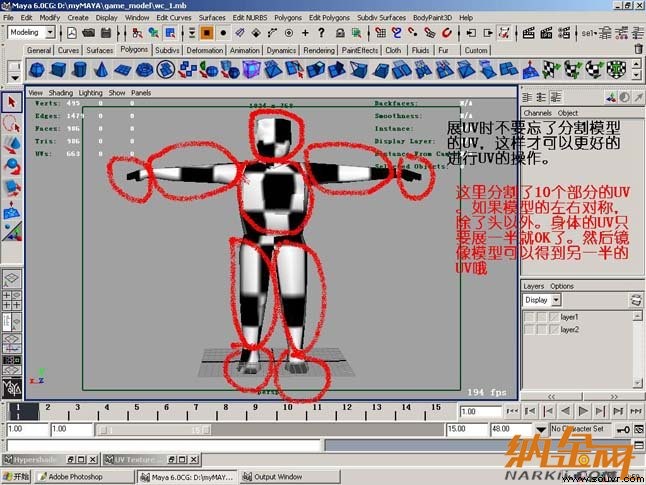This screenshot has width=646, height=485.
Task: Open the character set dropdown arrow
Action: 541,430
